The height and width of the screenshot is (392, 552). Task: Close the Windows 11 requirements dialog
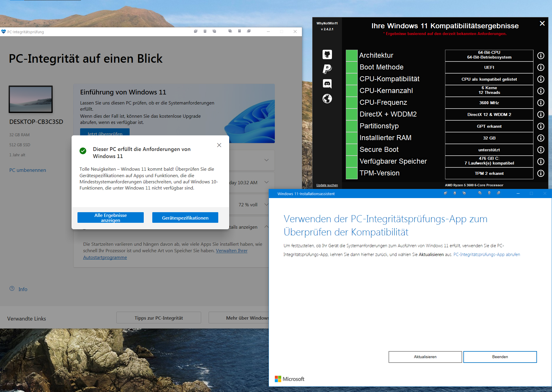(219, 145)
